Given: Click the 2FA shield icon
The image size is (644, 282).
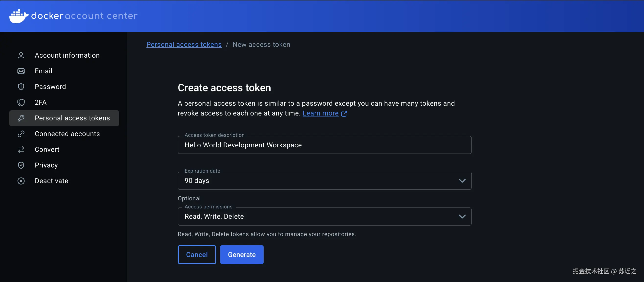Looking at the screenshot, I should (x=21, y=103).
